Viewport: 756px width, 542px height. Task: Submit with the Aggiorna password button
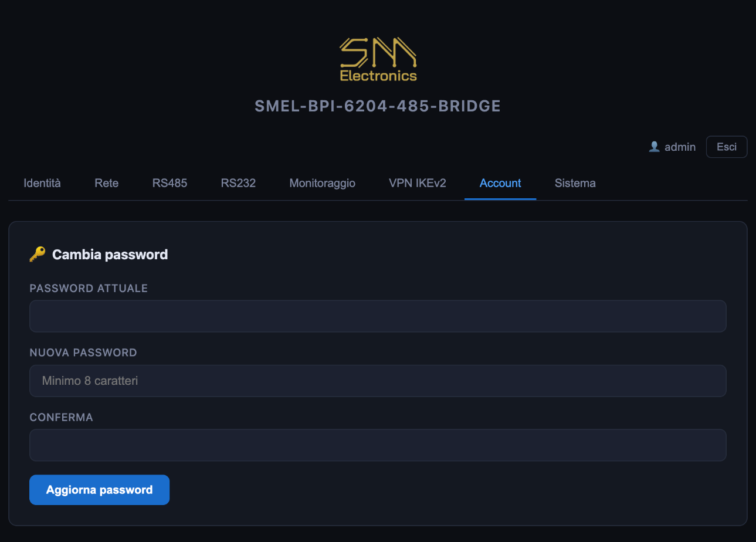(99, 490)
